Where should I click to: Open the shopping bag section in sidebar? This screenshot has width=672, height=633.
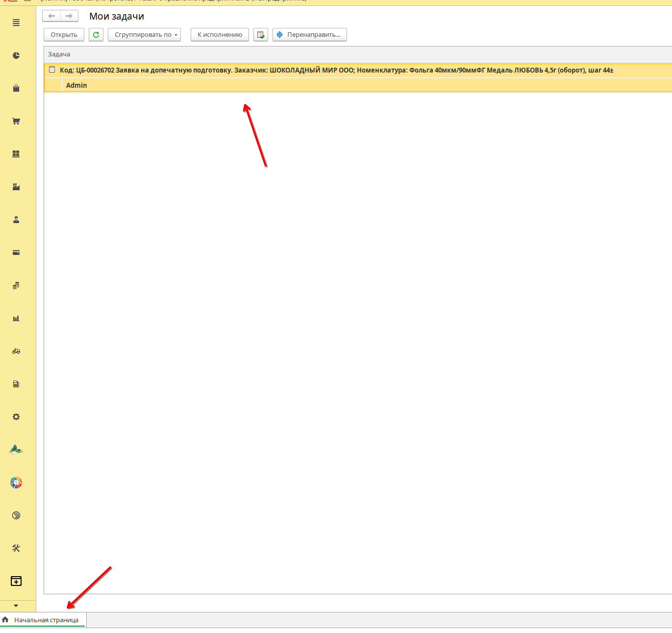(x=16, y=88)
